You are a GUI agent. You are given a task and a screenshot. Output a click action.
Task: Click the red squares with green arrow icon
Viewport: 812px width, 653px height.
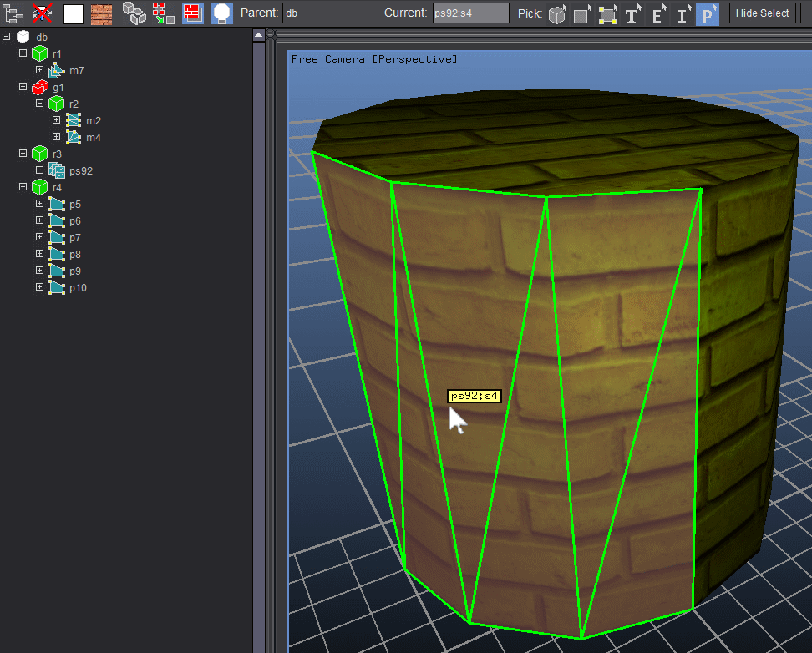(x=163, y=13)
